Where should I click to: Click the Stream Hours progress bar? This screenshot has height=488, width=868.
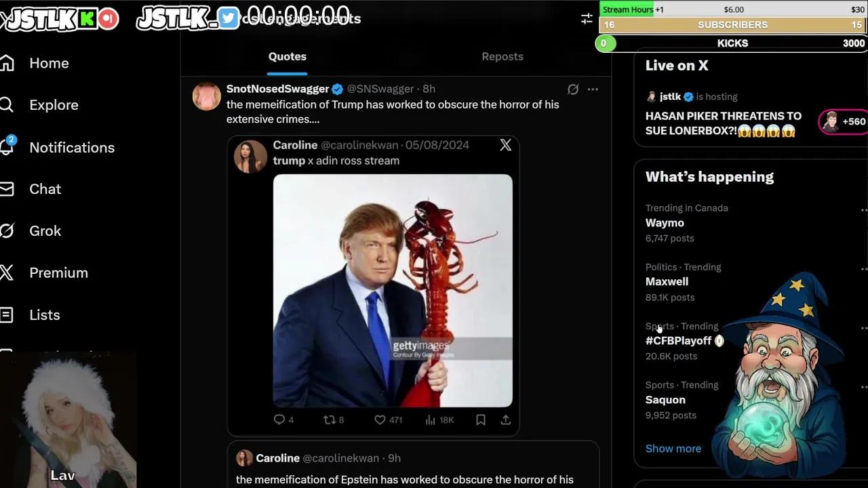click(733, 9)
